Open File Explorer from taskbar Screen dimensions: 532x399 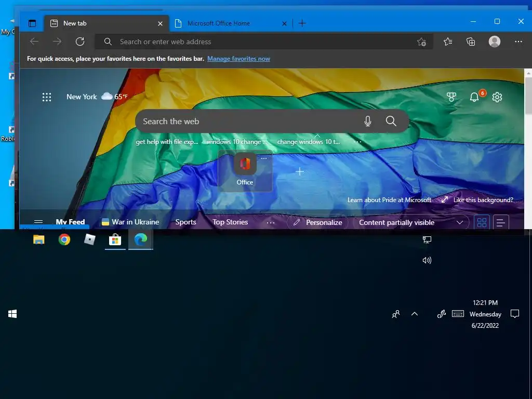point(38,240)
